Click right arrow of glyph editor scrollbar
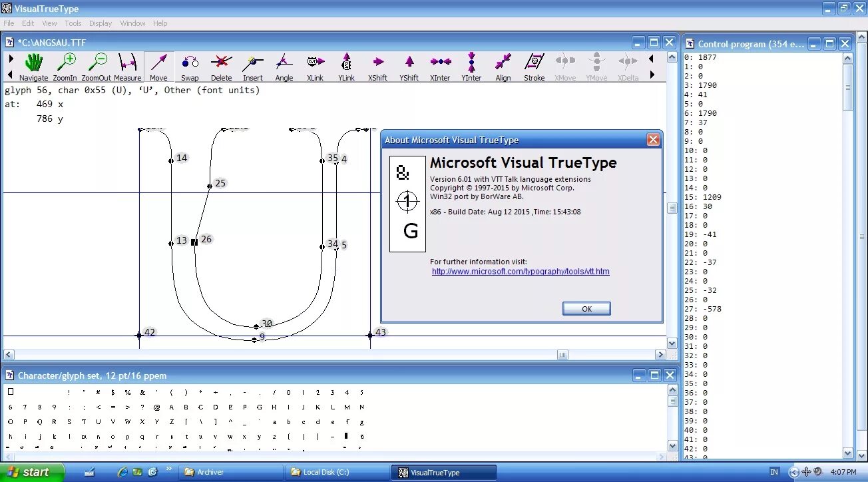Image resolution: width=868 pixels, height=482 pixels. coord(660,355)
